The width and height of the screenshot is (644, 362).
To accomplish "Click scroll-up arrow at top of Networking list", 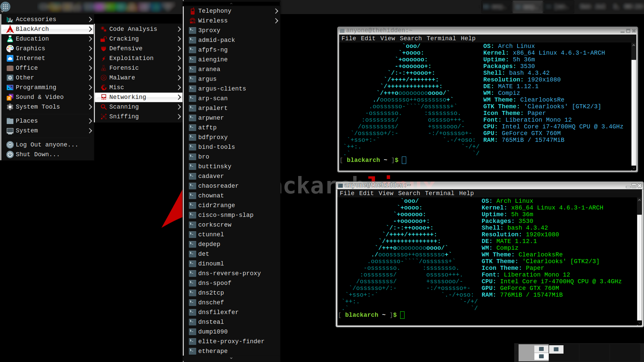I will click(x=231, y=3).
